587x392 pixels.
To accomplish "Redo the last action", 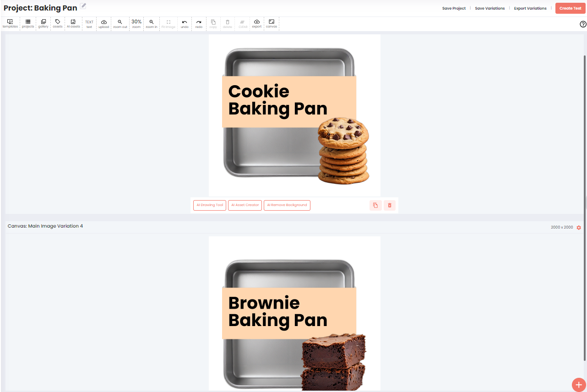I will 199,23.
